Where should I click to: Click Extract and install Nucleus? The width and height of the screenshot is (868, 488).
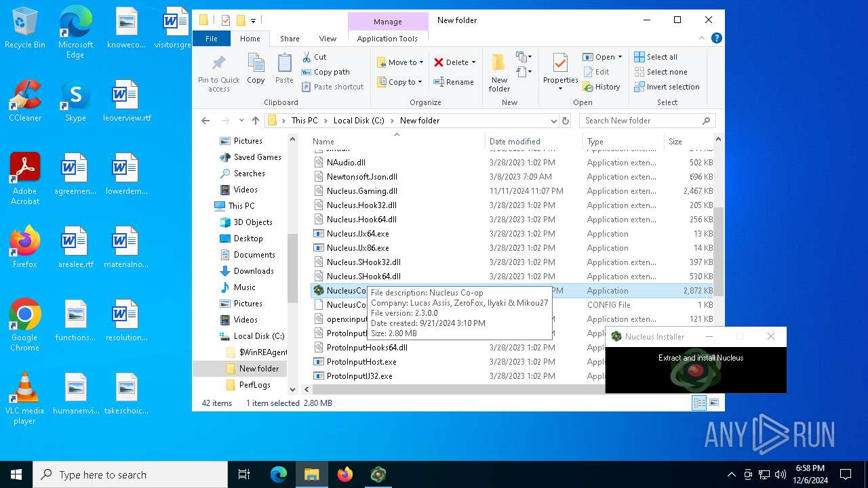(701, 358)
